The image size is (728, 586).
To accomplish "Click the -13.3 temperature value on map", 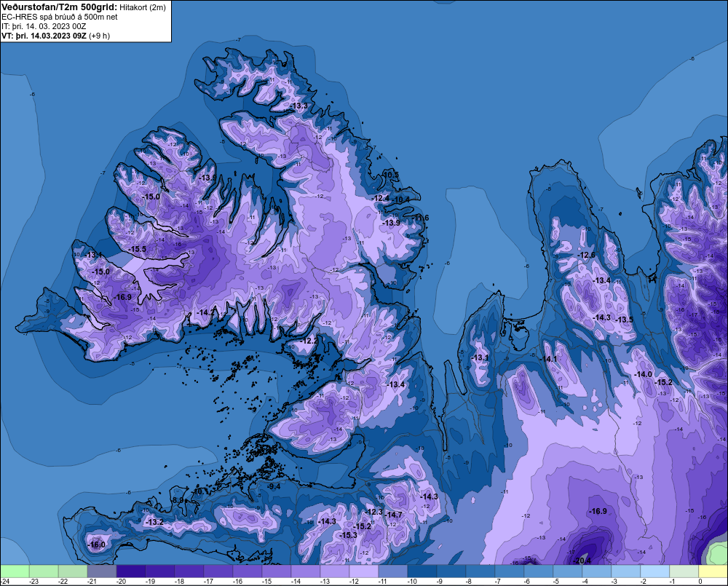I will (299, 106).
